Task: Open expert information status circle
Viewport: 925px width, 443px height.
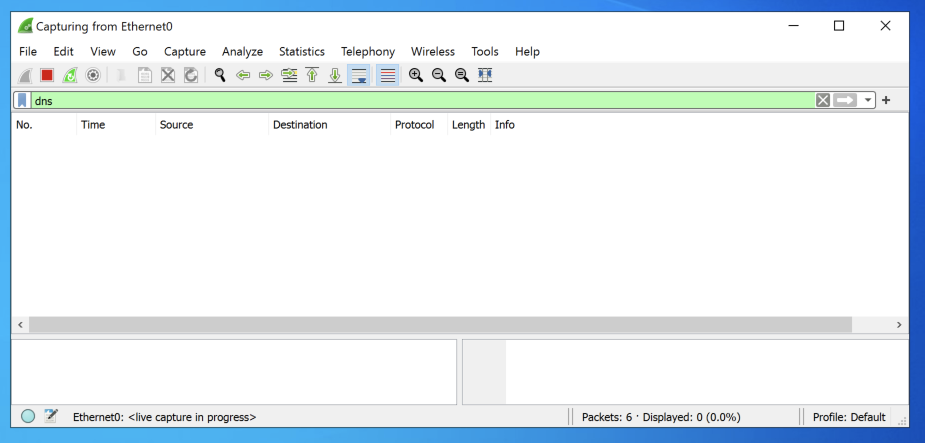Action: 28,416
